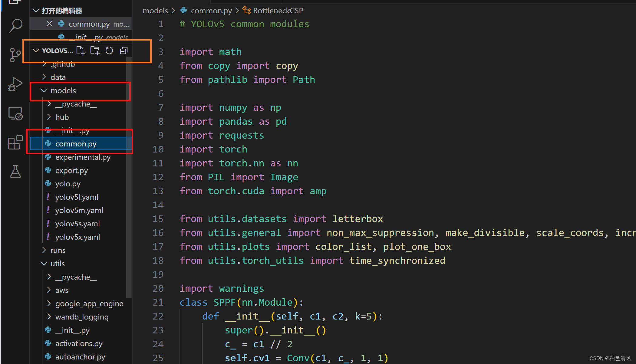Click BottleneckCSP in the breadcrumb
This screenshot has width=636, height=364.
[x=278, y=11]
